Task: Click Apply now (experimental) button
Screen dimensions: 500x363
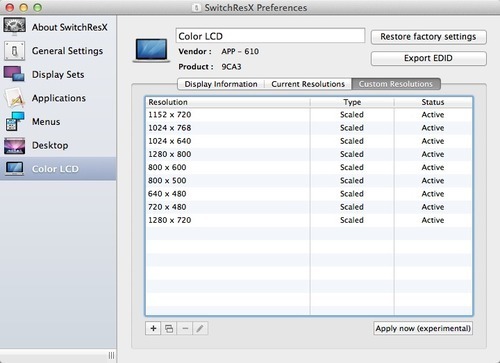Action: tap(423, 328)
